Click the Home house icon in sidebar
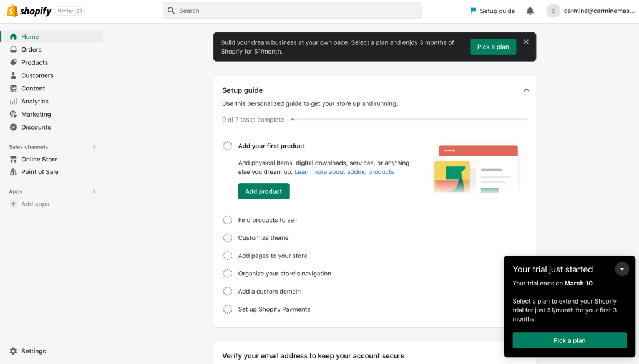This screenshot has width=639, height=364. point(14,37)
